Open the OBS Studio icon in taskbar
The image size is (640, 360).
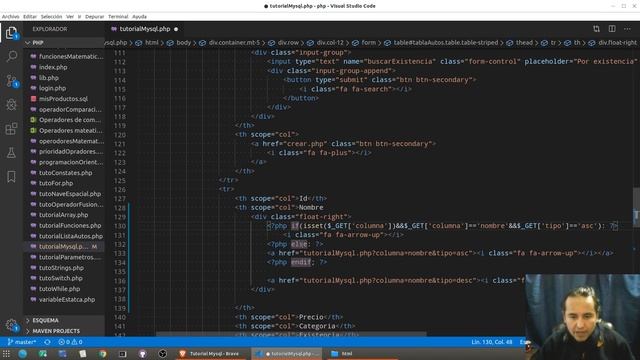coord(162,353)
